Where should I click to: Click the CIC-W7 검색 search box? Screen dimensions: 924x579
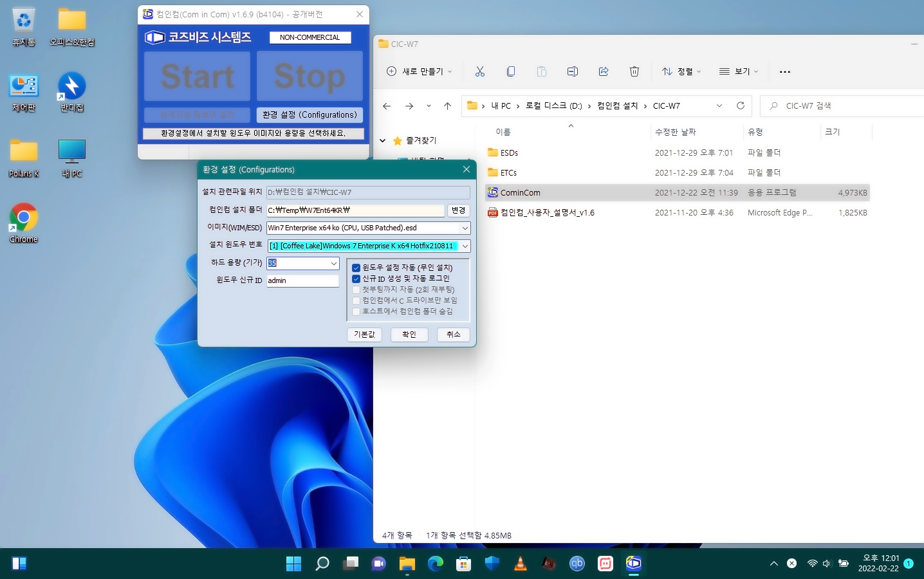(x=843, y=106)
